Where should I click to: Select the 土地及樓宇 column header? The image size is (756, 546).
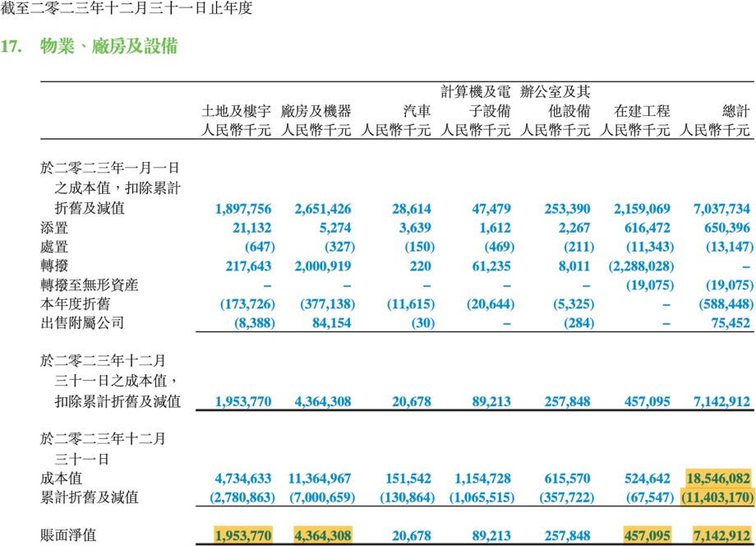pos(236,111)
